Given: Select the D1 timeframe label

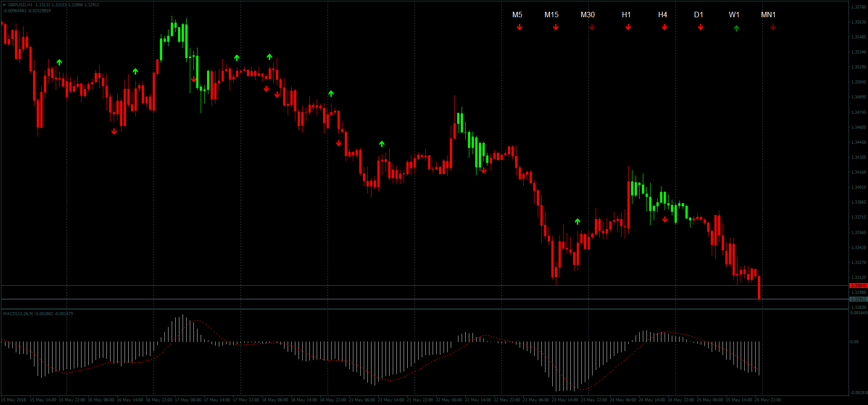Looking at the screenshot, I should tap(699, 15).
